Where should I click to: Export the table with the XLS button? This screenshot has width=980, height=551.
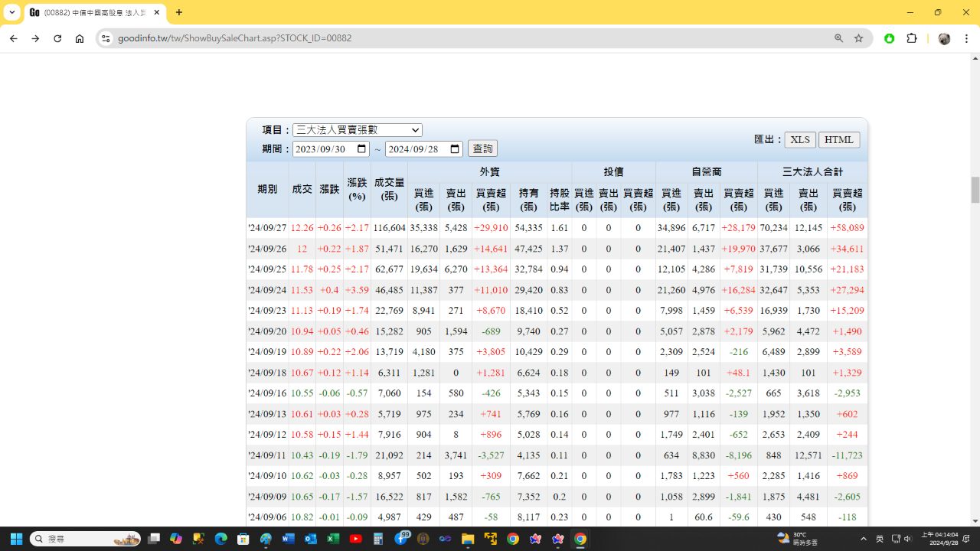[x=800, y=139]
